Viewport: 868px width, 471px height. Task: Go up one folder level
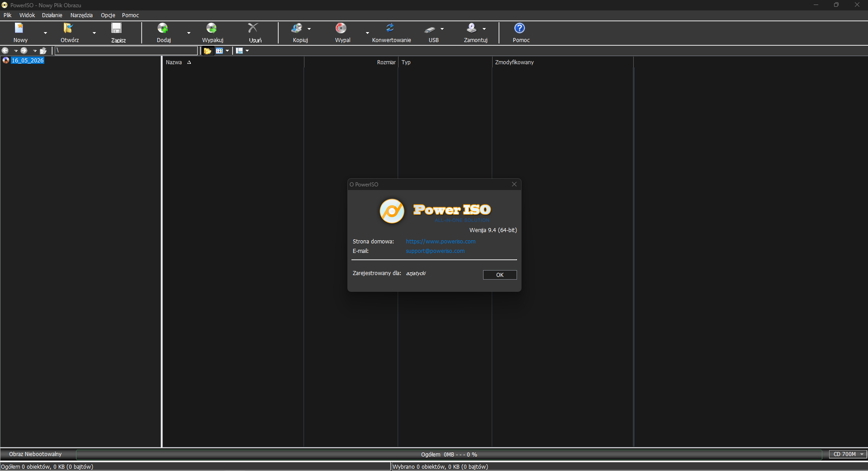pos(43,51)
